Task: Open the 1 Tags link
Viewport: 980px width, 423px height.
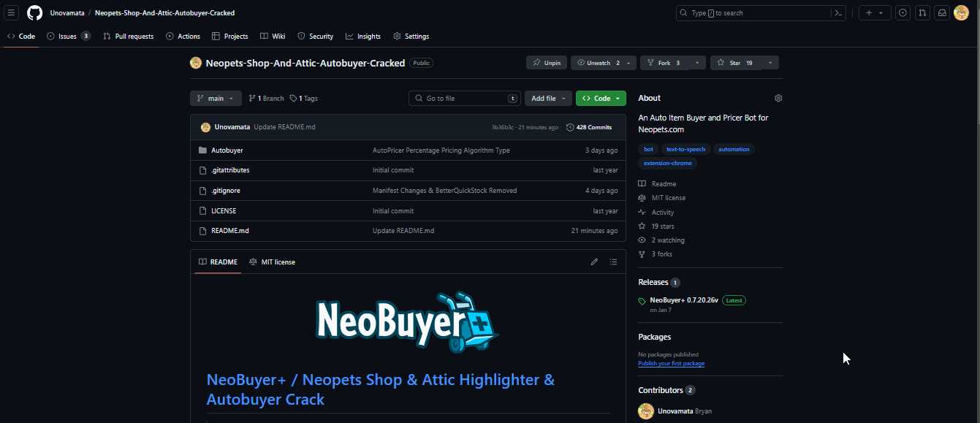Action: (x=303, y=98)
